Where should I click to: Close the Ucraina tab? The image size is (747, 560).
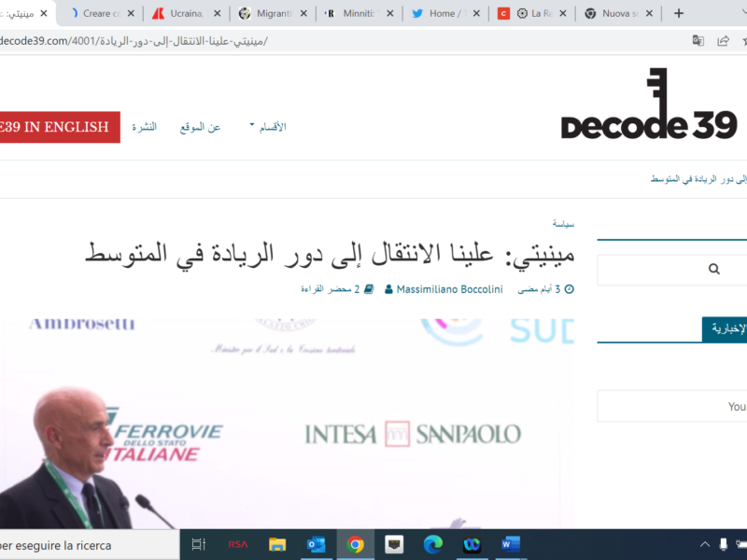[218, 13]
